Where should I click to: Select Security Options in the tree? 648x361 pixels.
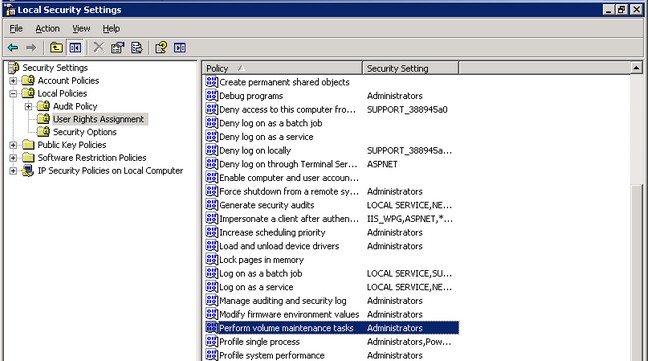coord(85,132)
